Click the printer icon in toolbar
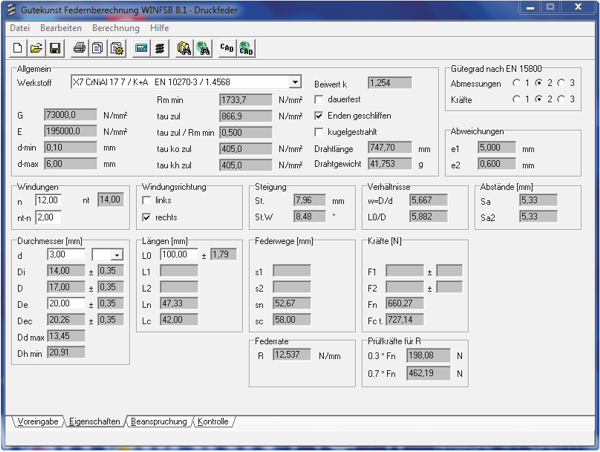The width and height of the screenshot is (600, 452). coord(79,47)
